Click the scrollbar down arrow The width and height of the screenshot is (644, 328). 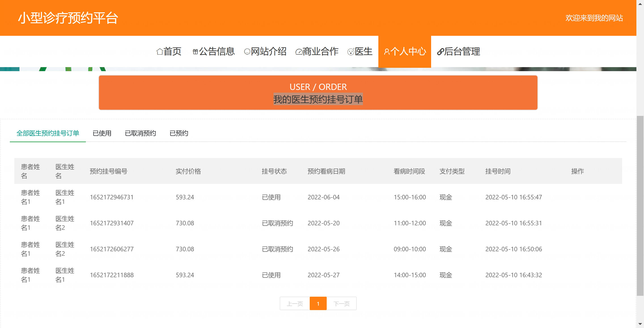tap(640, 324)
